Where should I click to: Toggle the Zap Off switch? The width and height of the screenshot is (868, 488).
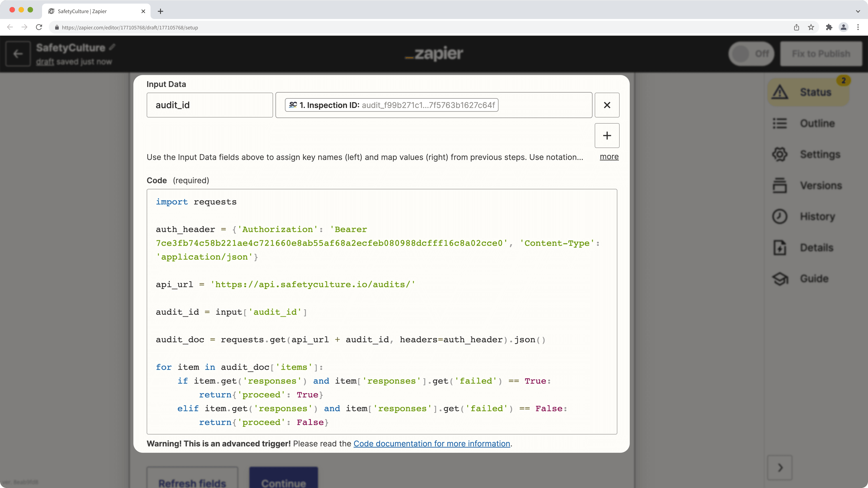click(751, 54)
